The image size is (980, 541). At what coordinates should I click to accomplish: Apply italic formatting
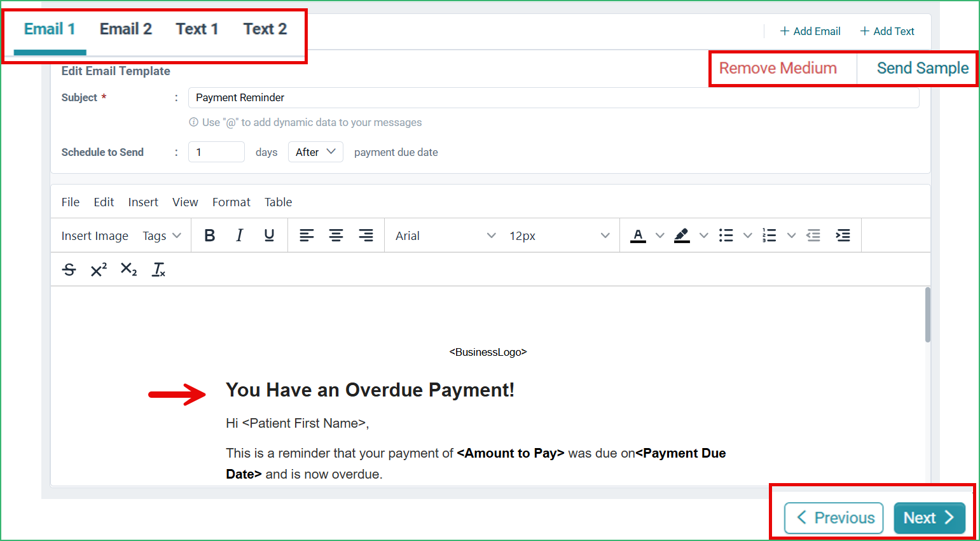pyautogui.click(x=240, y=235)
